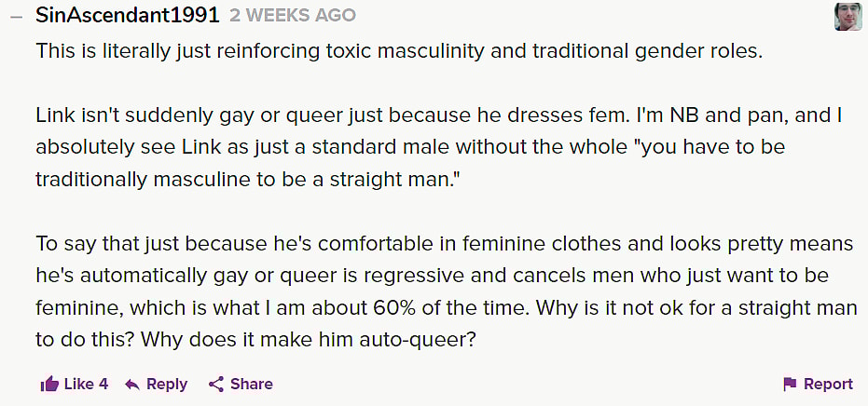Open SinAscendant1991's avatar picture

847,16
